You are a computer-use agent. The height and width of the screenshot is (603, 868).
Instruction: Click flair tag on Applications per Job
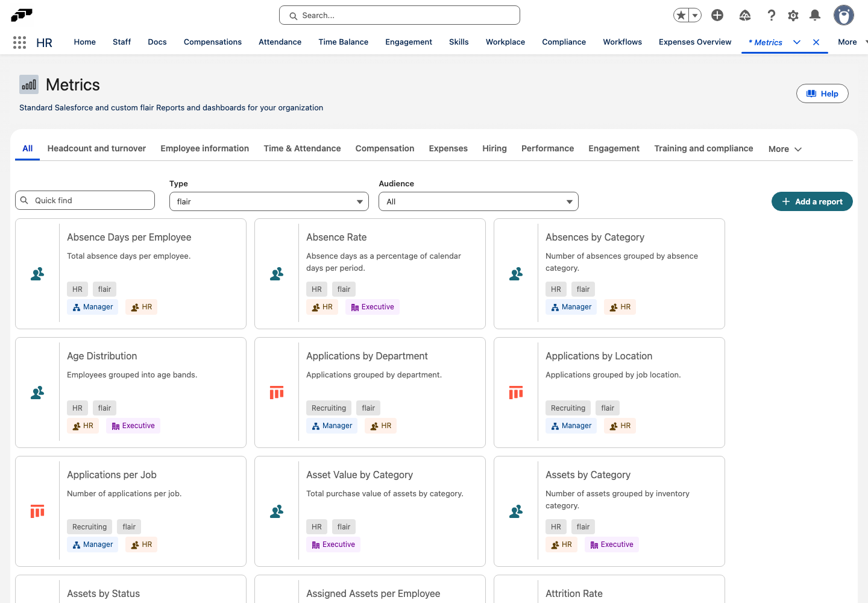129,527
